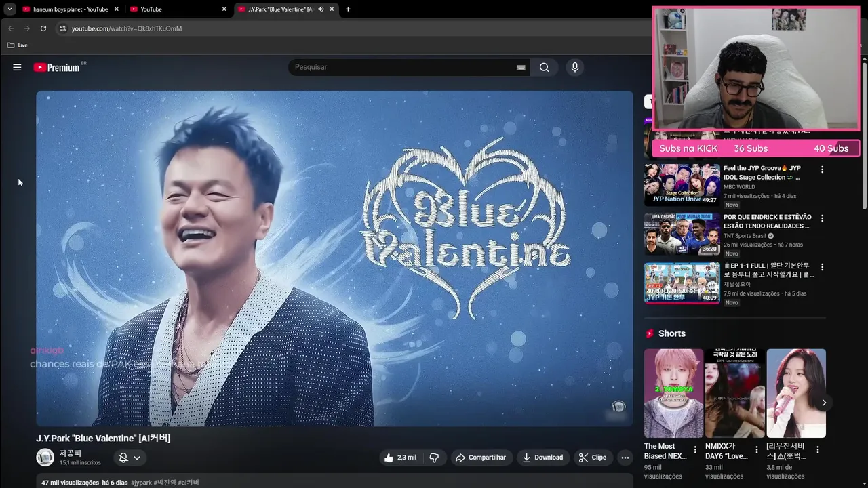Open the NMIXX가 DAY6 Love short
This screenshot has width=868, height=488.
734,393
